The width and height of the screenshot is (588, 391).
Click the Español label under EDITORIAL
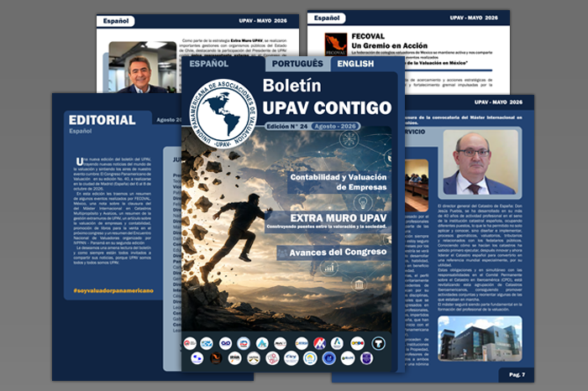point(81,131)
